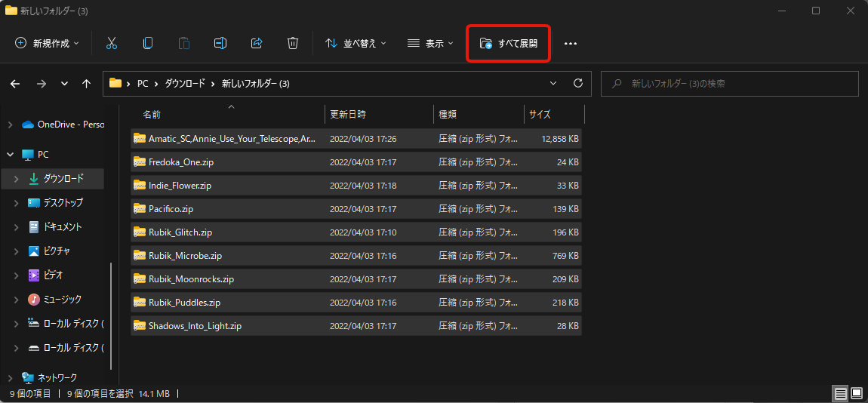Click the Cut scissors icon
The width and height of the screenshot is (868, 403).
pos(112,43)
